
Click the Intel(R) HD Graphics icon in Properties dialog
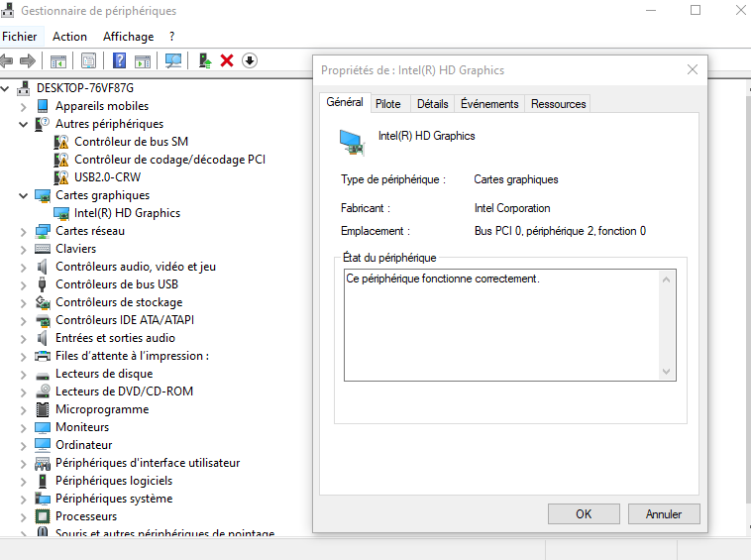click(353, 143)
